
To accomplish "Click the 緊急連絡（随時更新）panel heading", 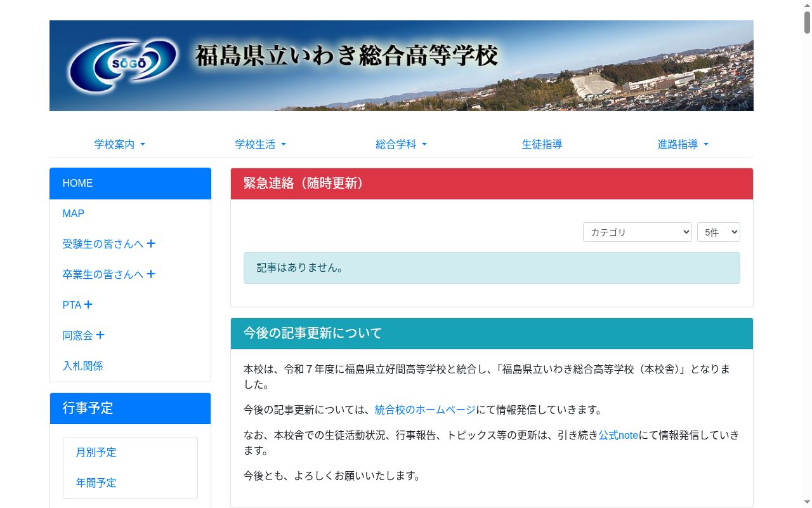I will coord(492,184).
